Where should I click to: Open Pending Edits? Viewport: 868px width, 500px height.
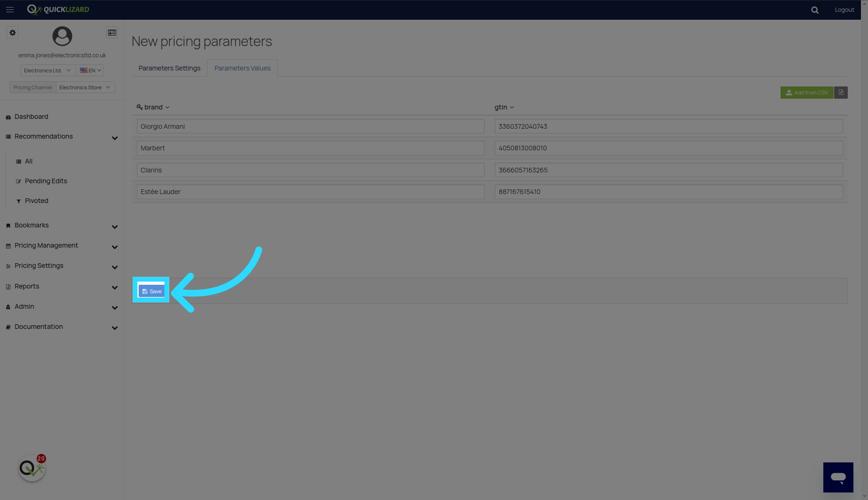[46, 181]
